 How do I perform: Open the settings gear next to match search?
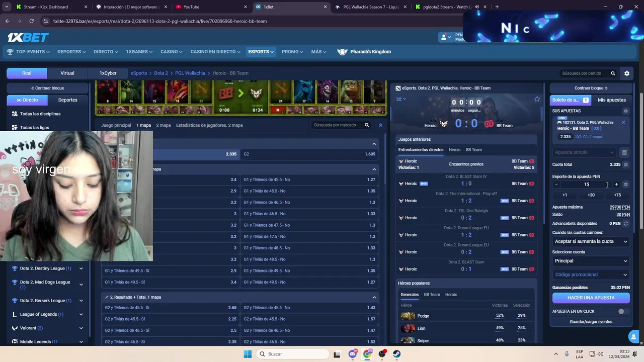[x=626, y=73]
